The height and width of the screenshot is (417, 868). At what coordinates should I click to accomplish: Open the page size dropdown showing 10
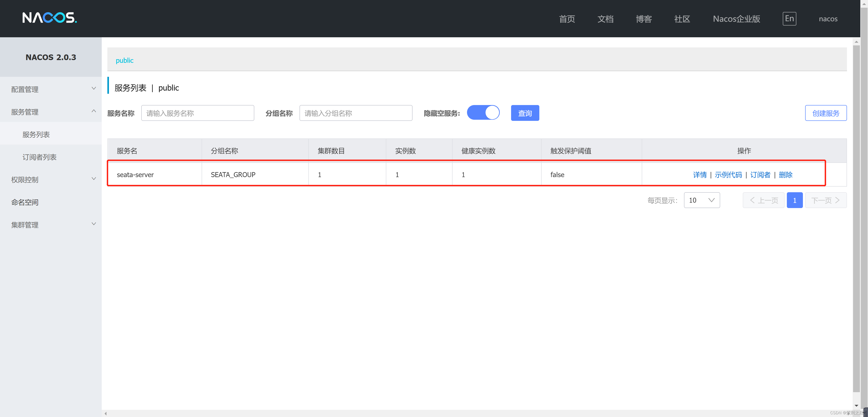pyautogui.click(x=702, y=200)
